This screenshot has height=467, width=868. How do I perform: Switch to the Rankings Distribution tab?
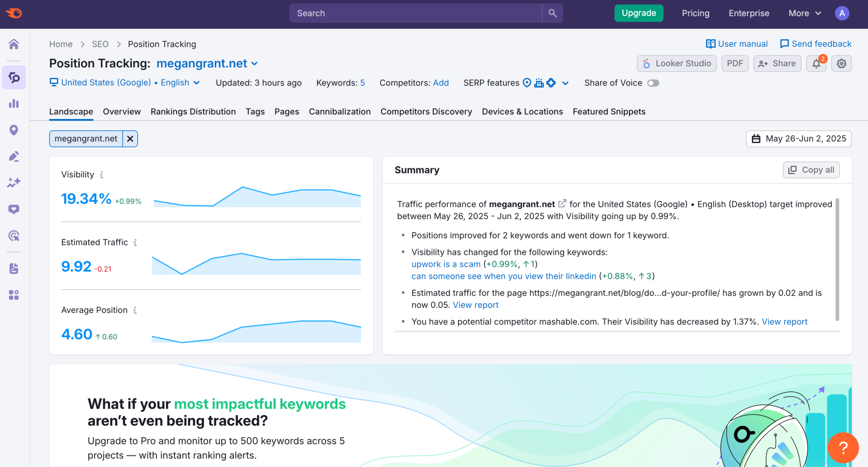tap(193, 111)
